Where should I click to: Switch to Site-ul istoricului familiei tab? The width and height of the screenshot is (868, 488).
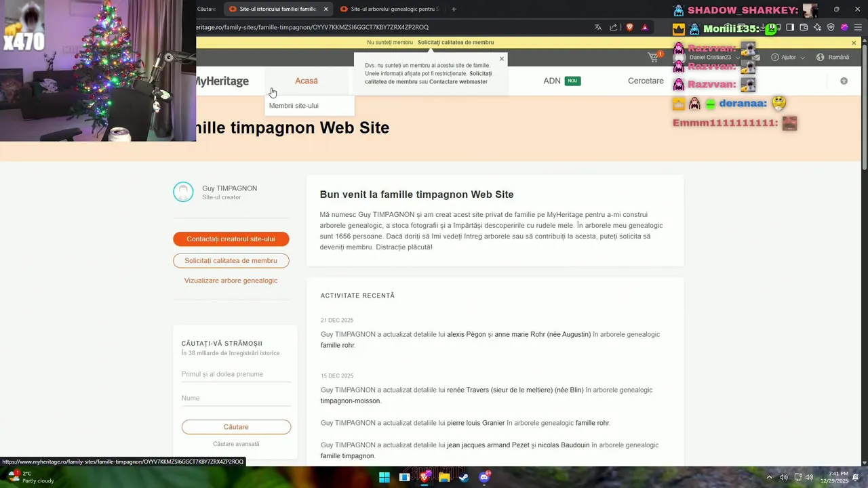[x=278, y=9]
